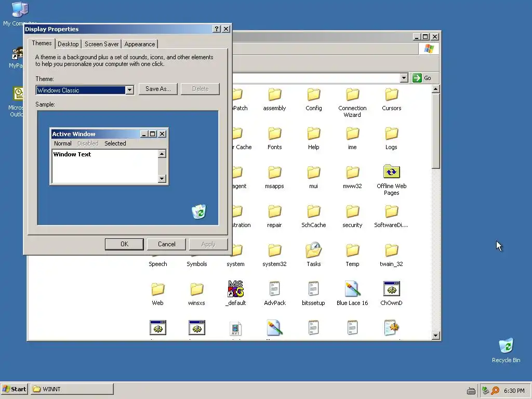Click the WINNT taskbar button

(72, 389)
